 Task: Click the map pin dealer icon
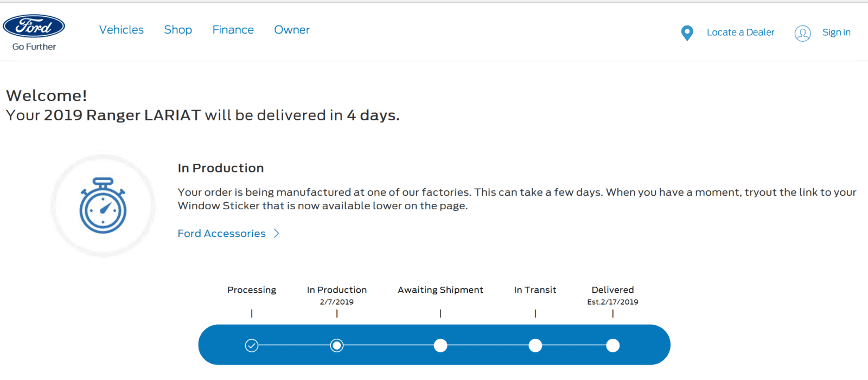click(687, 33)
